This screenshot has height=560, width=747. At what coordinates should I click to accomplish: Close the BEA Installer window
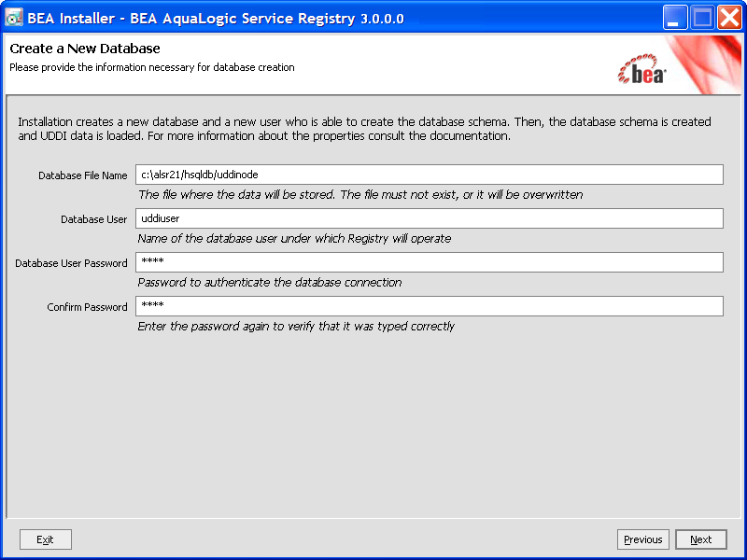coord(729,18)
